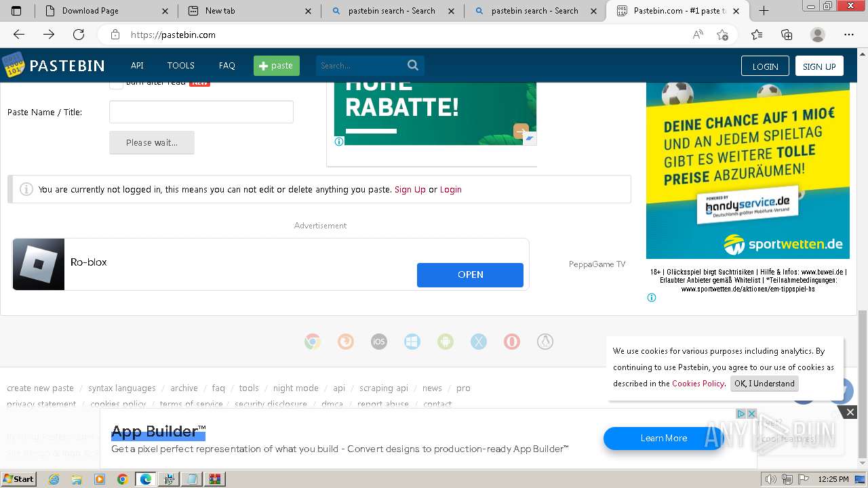Click the browser forward arrow

click(49, 35)
